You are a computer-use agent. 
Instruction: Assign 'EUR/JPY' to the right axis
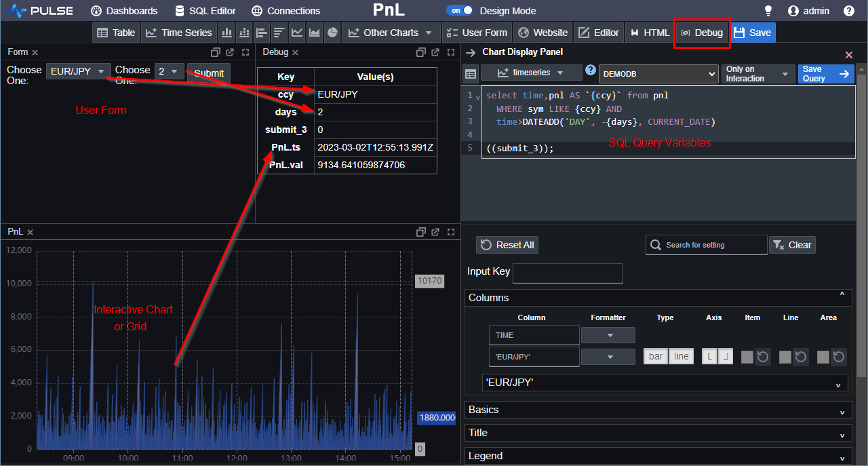pos(726,356)
